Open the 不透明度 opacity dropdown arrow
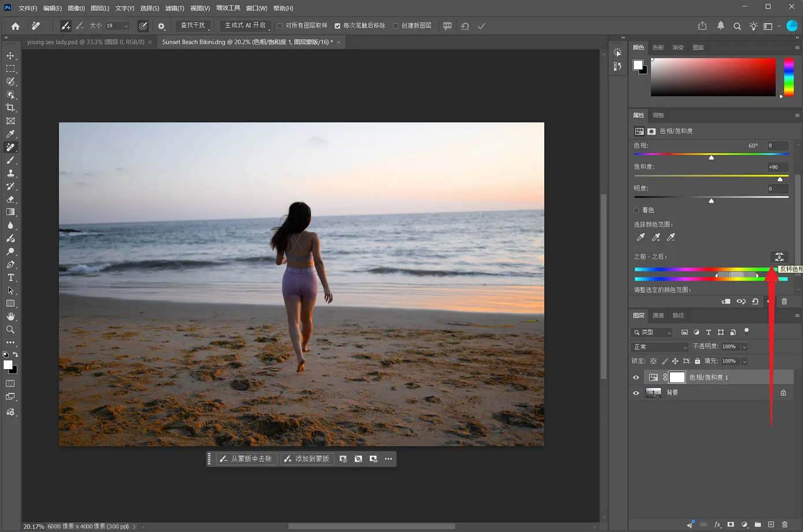Screen dimensions: 803x532 [744, 347]
